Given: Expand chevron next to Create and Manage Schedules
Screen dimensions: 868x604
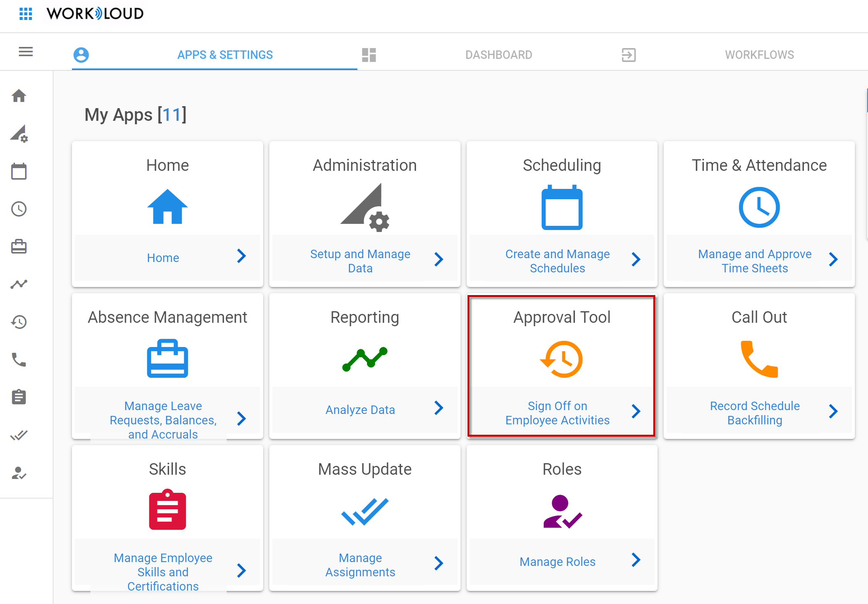Looking at the screenshot, I should [x=636, y=260].
